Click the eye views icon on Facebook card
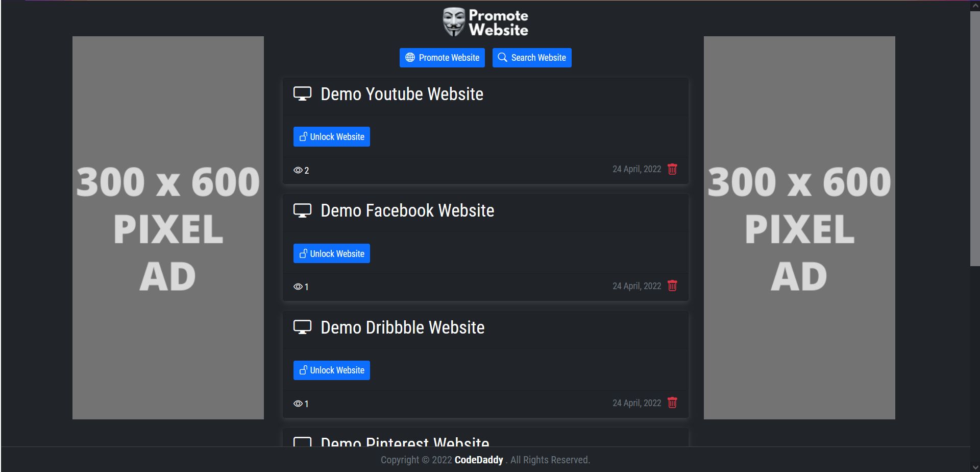Screen dimensions: 980x472 pos(298,287)
